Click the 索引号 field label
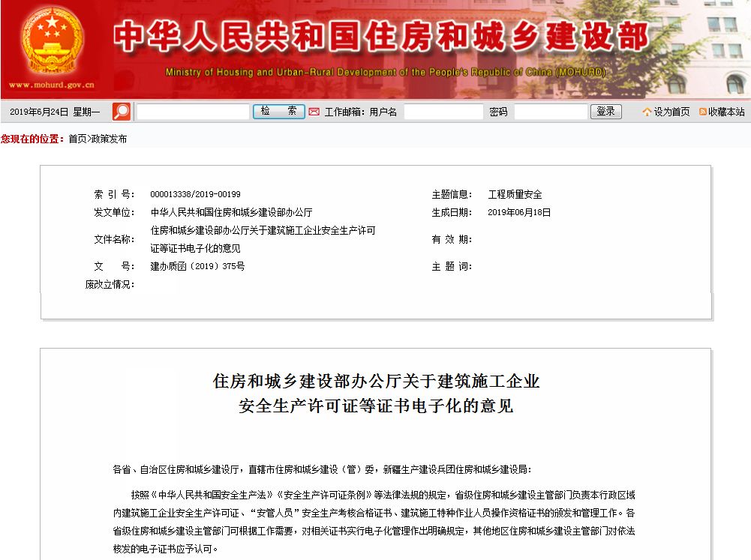Viewport: 751px width, 560px height. click(x=114, y=194)
